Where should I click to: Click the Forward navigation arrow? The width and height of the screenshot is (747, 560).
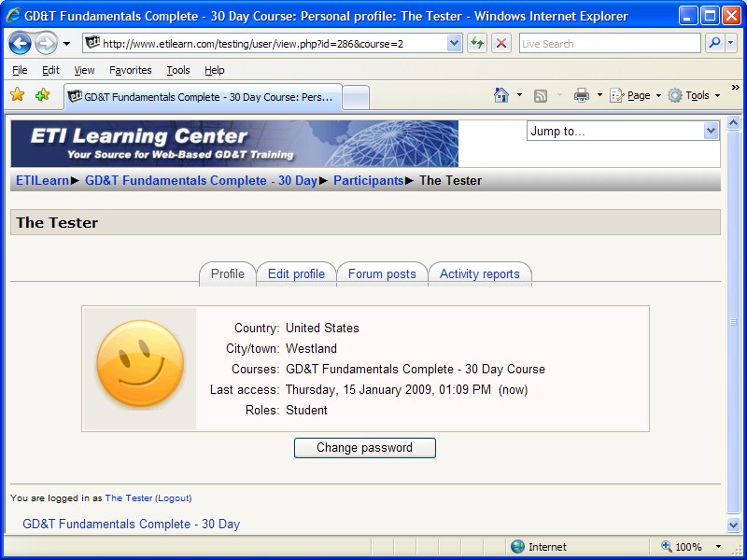[46, 44]
